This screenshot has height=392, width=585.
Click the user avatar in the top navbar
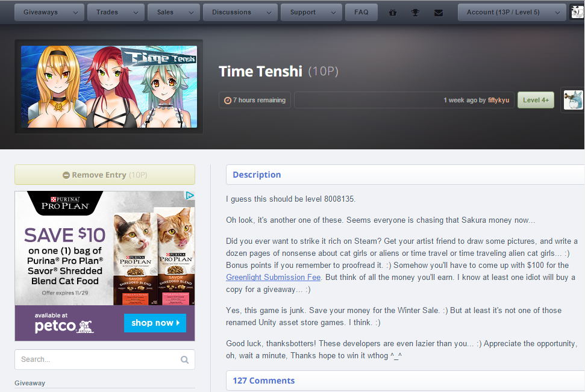pos(577,12)
